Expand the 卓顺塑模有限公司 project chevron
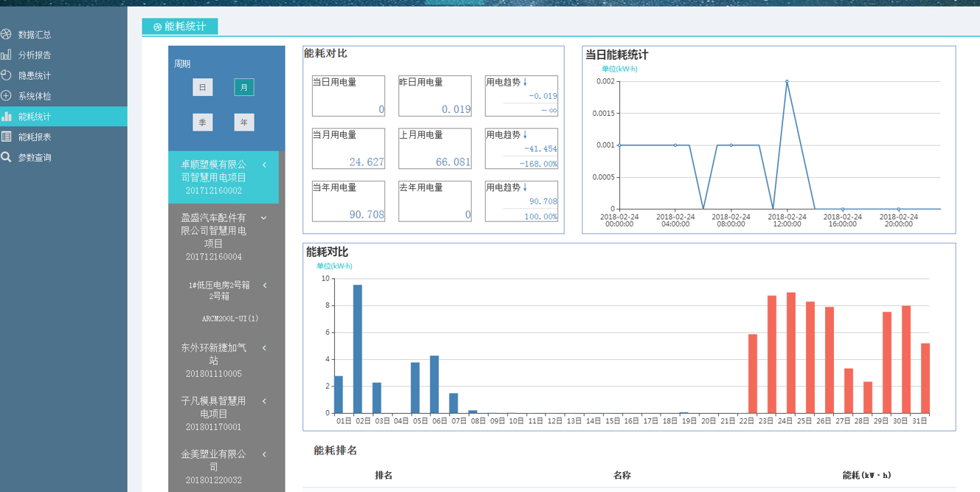 265,164
